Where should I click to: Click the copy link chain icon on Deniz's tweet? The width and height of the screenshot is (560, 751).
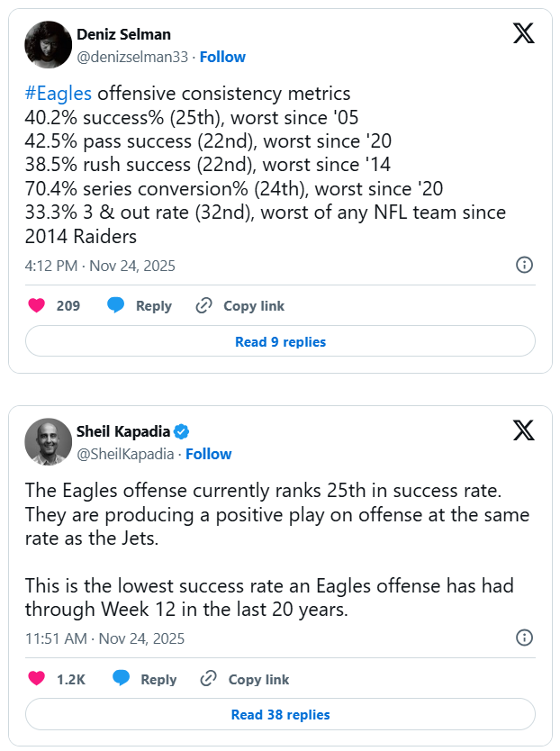[x=204, y=306]
